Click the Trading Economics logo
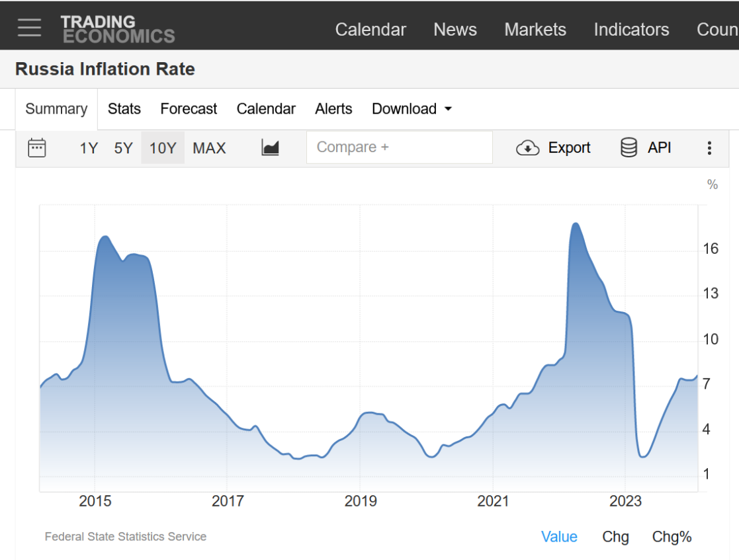Image resolution: width=739 pixels, height=560 pixels. coord(118,29)
